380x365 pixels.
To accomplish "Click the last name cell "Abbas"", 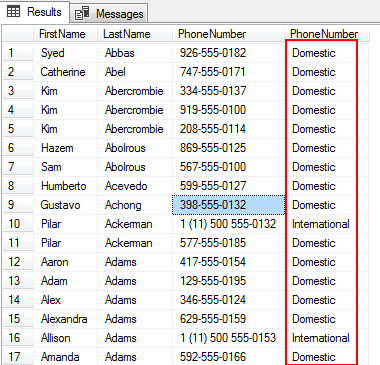I will click(x=135, y=53).
